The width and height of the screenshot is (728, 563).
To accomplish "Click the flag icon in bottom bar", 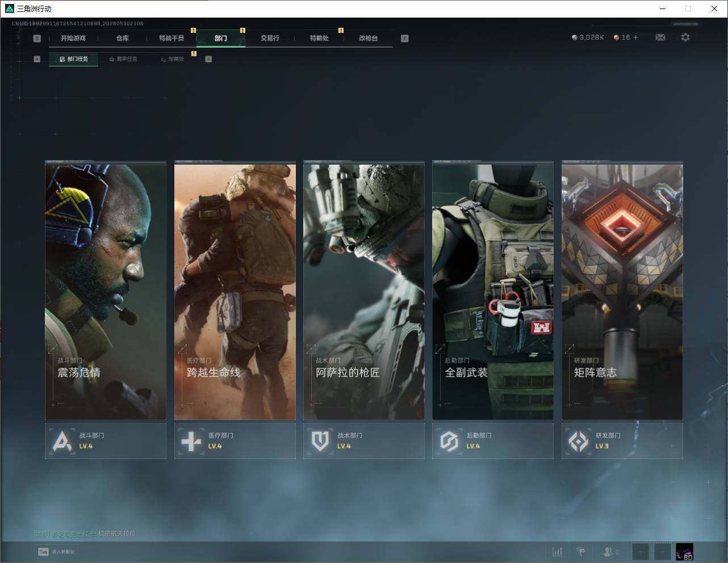I will click(581, 552).
